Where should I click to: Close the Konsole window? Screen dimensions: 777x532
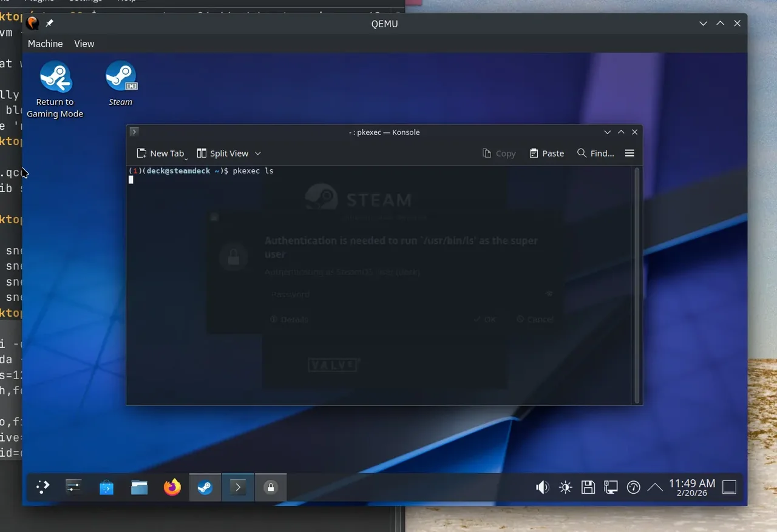tap(635, 132)
